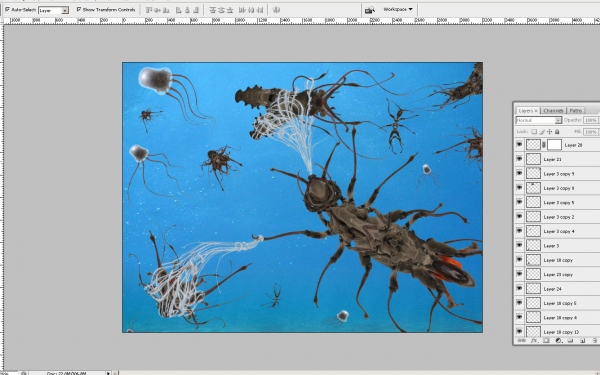600x375 pixels.
Task: Open the Normal blend mode dropdown
Action: coord(538,120)
